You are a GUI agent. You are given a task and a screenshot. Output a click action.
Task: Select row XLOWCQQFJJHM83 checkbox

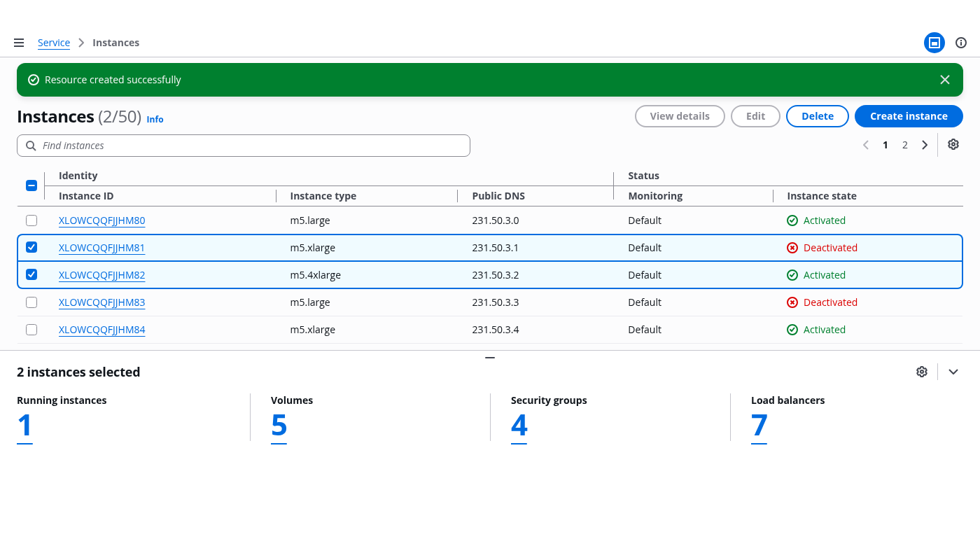point(31,302)
